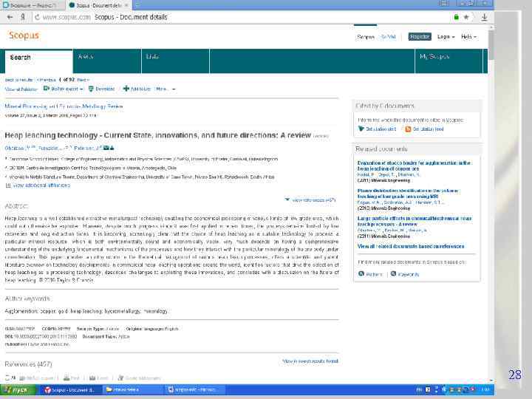Click View at Publisher link

click(x=21, y=89)
